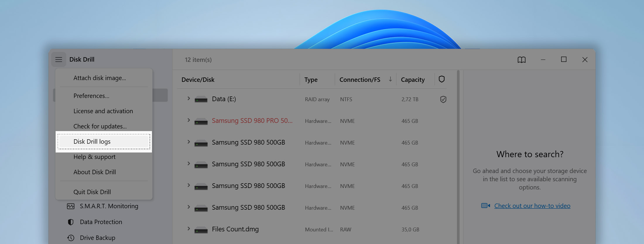This screenshot has height=244, width=644.
Task: Expand the Samsung SSD 980 PRO row
Action: pos(189,120)
